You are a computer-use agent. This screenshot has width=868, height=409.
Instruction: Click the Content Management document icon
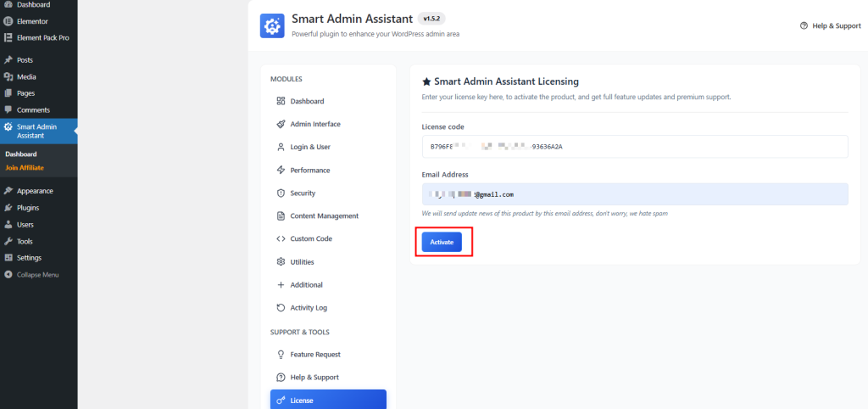pos(281,216)
